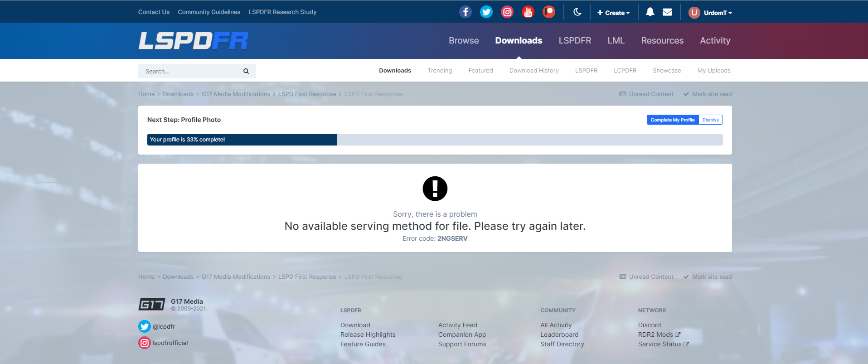
Task: Open the LML main menu
Action: [616, 40]
